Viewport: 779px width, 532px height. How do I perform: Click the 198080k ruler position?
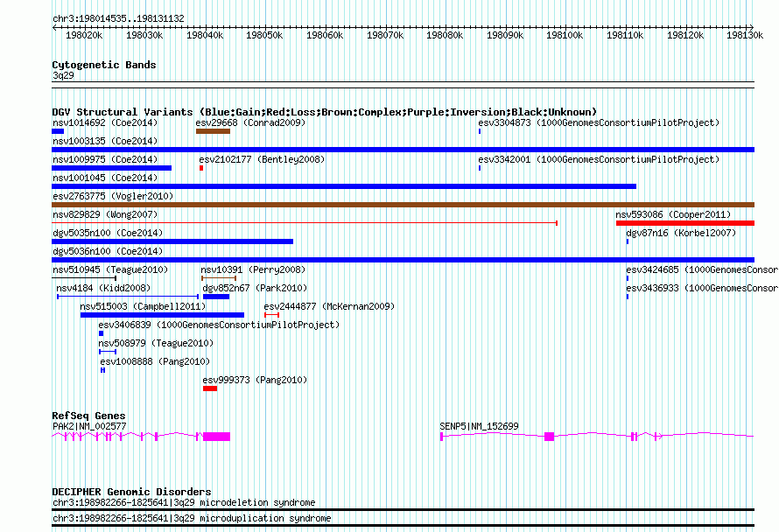[445, 35]
